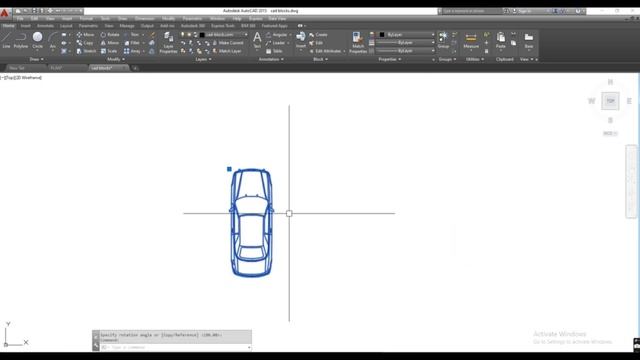Image resolution: width=640 pixels, height=360 pixels.
Task: Open the Insert ribbon tab
Action: pos(25,26)
